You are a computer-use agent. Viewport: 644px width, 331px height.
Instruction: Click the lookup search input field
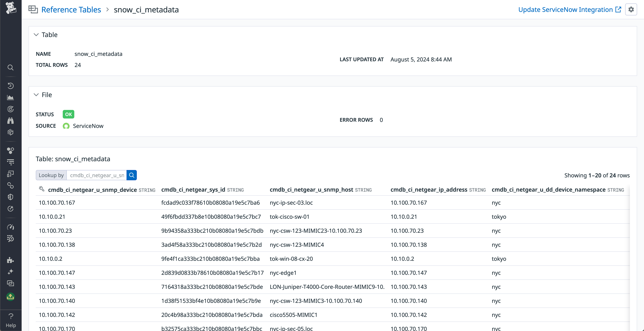(x=97, y=175)
